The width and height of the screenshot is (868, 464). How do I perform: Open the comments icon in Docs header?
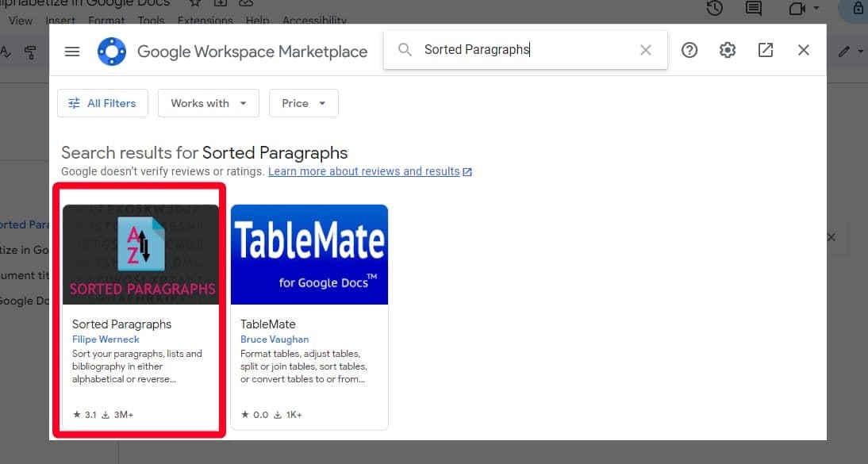pos(755,8)
